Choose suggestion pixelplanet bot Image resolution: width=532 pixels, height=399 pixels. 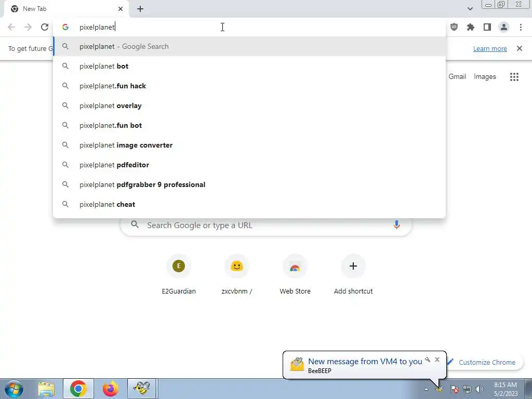249,66
